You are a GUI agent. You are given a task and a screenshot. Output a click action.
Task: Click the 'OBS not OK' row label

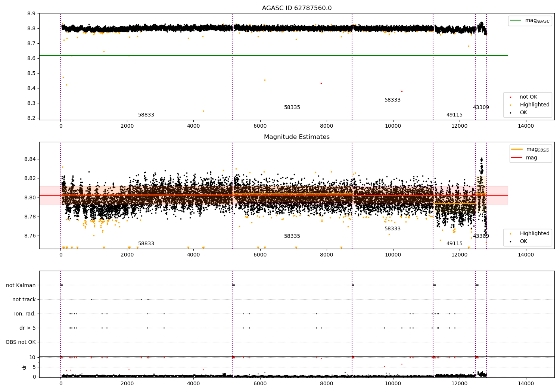[x=21, y=342]
